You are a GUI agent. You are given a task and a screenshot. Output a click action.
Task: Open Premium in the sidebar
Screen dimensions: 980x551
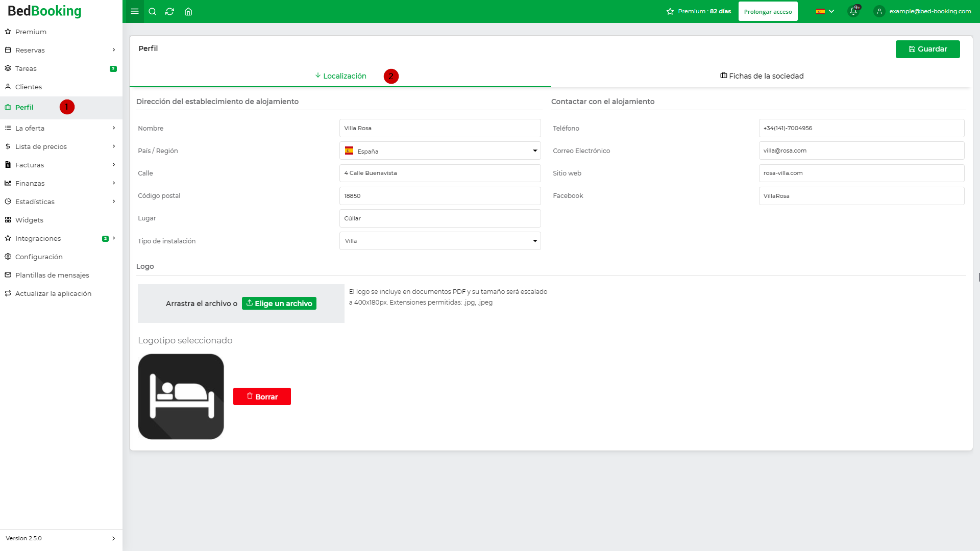click(61, 32)
